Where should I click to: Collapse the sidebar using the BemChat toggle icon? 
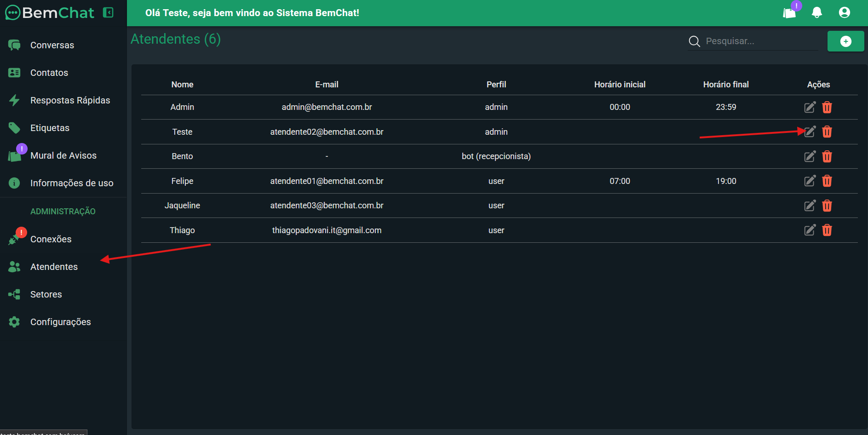pos(108,12)
